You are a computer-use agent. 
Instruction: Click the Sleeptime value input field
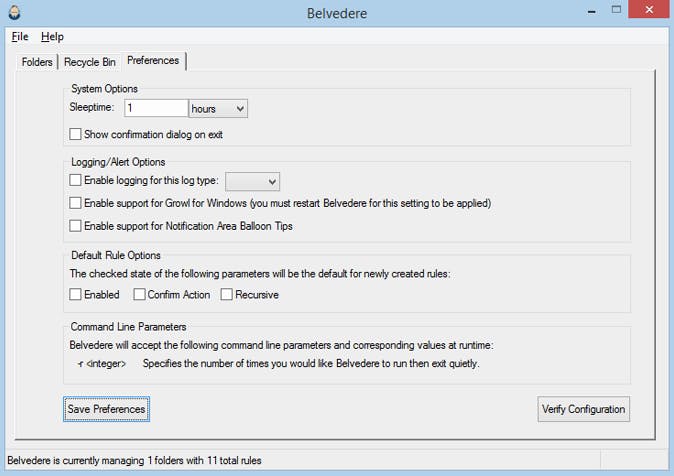[156, 108]
